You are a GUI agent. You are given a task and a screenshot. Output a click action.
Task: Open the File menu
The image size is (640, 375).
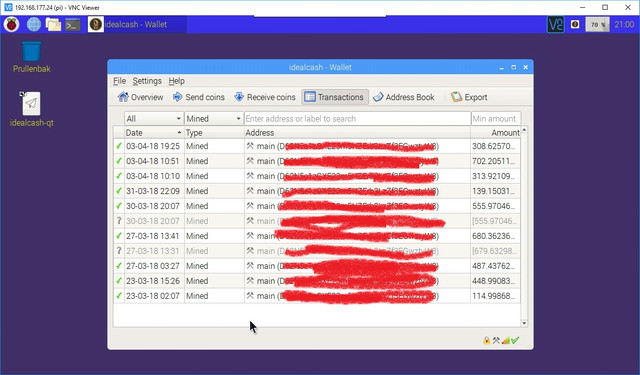119,81
